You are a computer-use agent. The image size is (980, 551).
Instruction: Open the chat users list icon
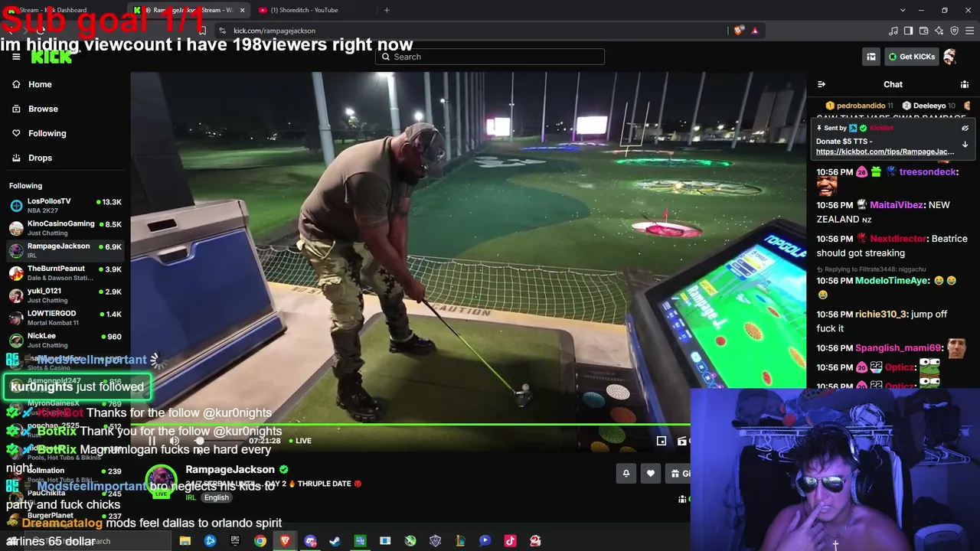[x=965, y=84]
